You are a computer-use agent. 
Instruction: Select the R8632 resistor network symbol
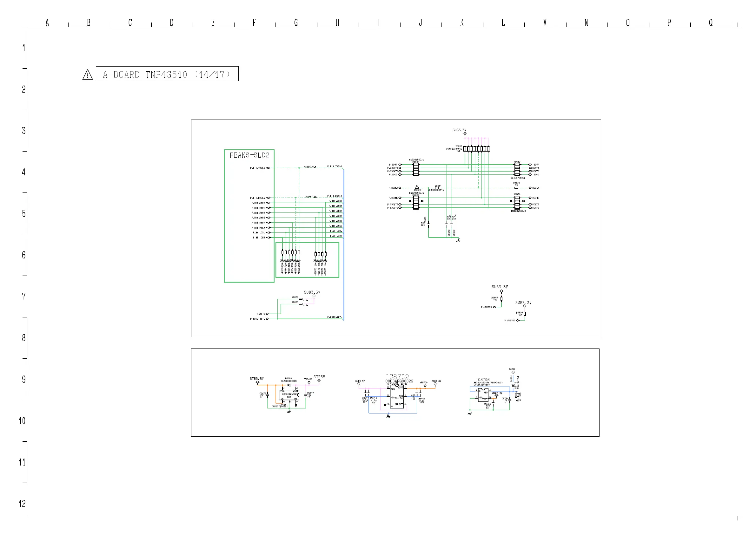tap(517, 170)
